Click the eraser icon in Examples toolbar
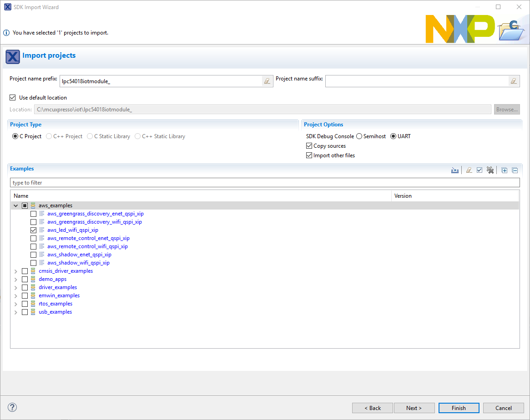 (x=469, y=170)
